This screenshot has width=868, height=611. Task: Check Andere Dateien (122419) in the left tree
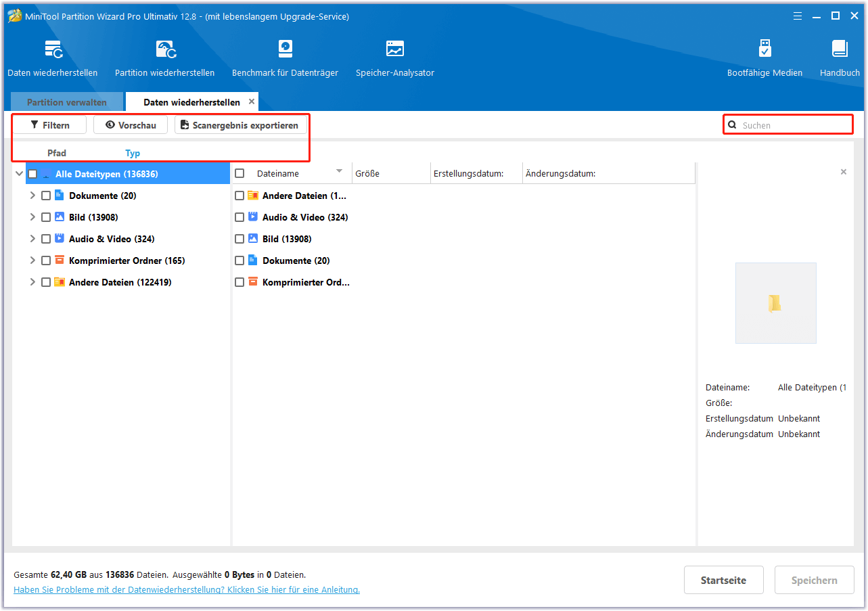coord(46,282)
